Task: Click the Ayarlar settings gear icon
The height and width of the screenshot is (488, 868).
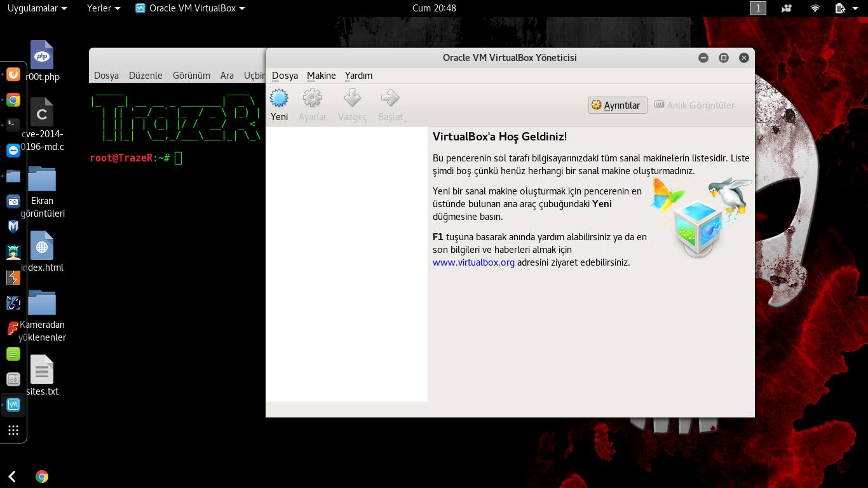Action: 313,98
